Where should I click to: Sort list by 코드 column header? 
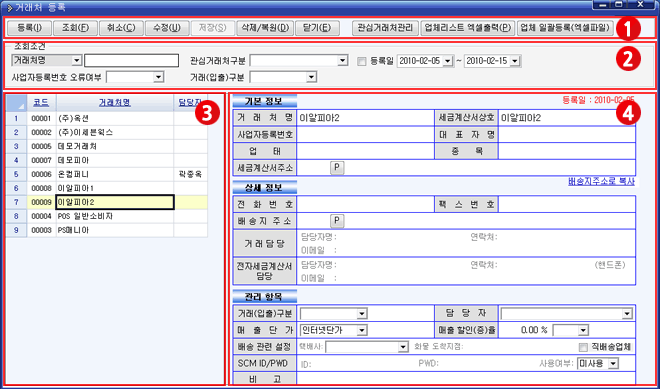41,102
